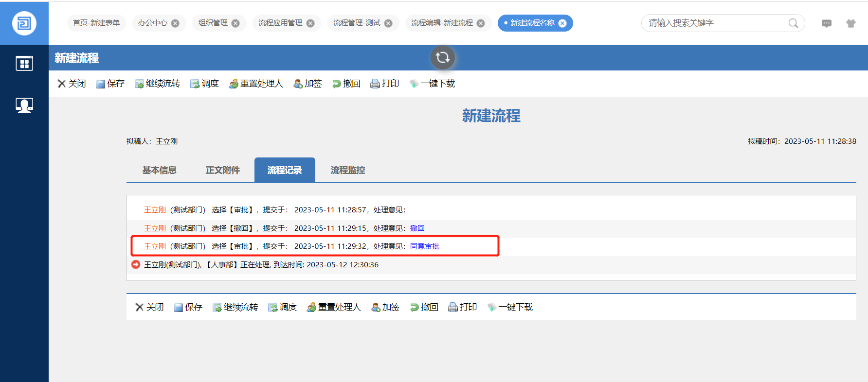
Task: Click 重置处理人 in the top toolbar
Action: (256, 84)
